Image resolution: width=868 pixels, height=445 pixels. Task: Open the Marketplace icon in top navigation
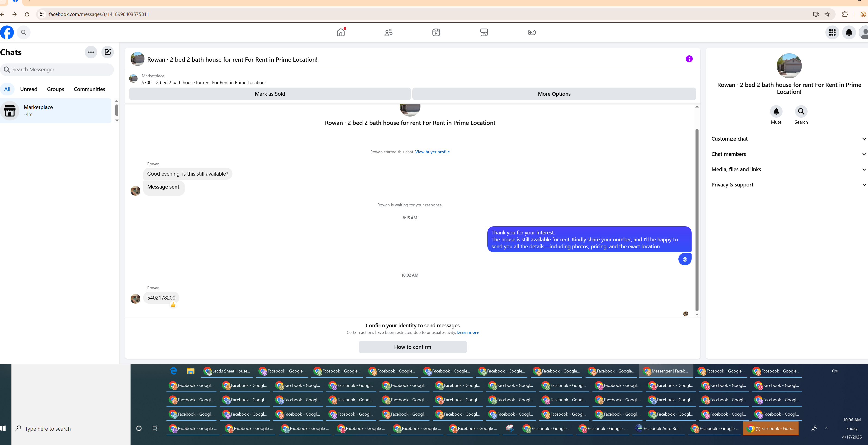tap(484, 32)
